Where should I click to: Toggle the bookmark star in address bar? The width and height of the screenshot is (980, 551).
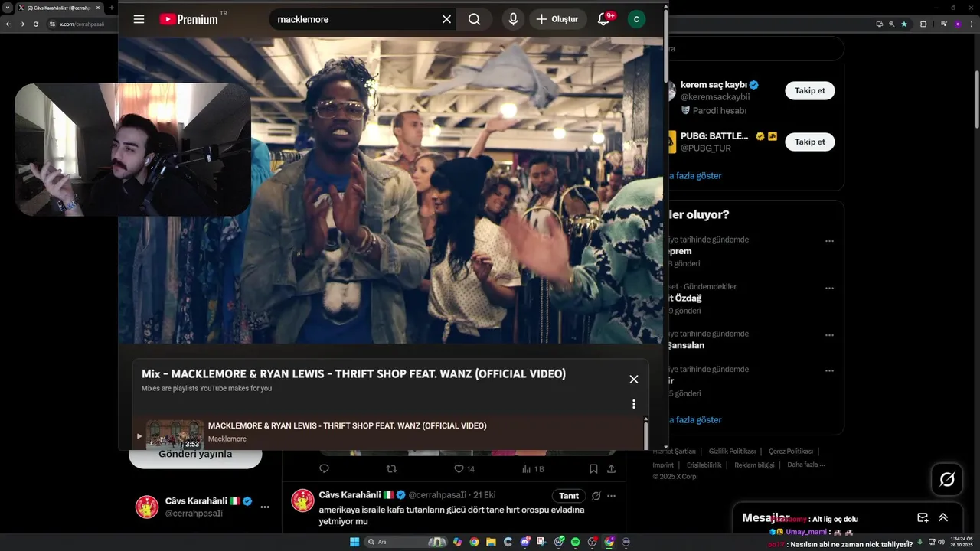tap(904, 24)
